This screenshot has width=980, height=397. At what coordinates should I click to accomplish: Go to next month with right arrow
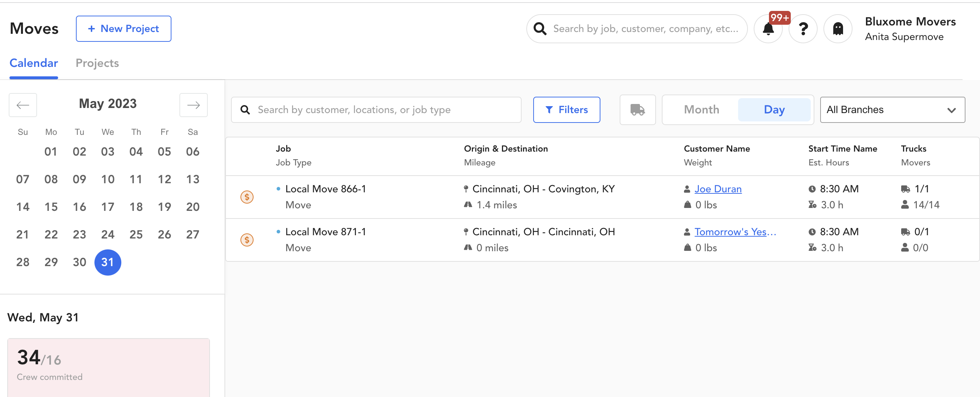[193, 105]
